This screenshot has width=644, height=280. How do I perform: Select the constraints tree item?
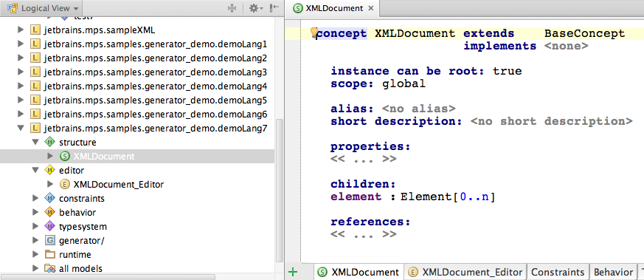click(82, 199)
